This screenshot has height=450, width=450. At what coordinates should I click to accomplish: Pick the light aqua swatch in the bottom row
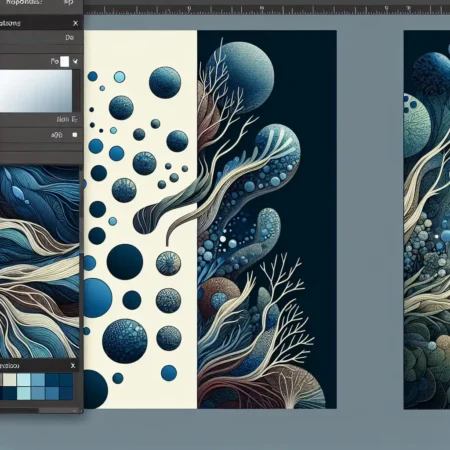click(x=24, y=393)
